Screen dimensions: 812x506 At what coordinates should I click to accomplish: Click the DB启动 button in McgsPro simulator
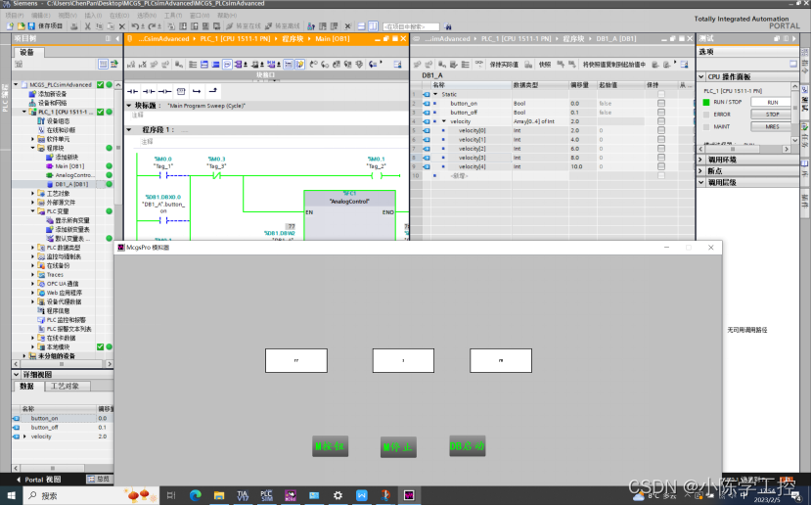point(467,446)
